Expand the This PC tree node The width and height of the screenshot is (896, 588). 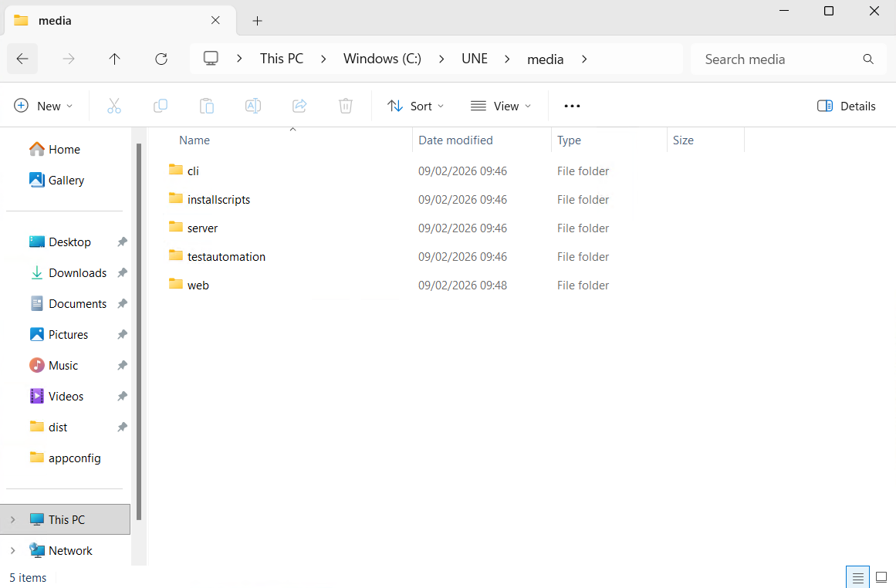(12, 520)
